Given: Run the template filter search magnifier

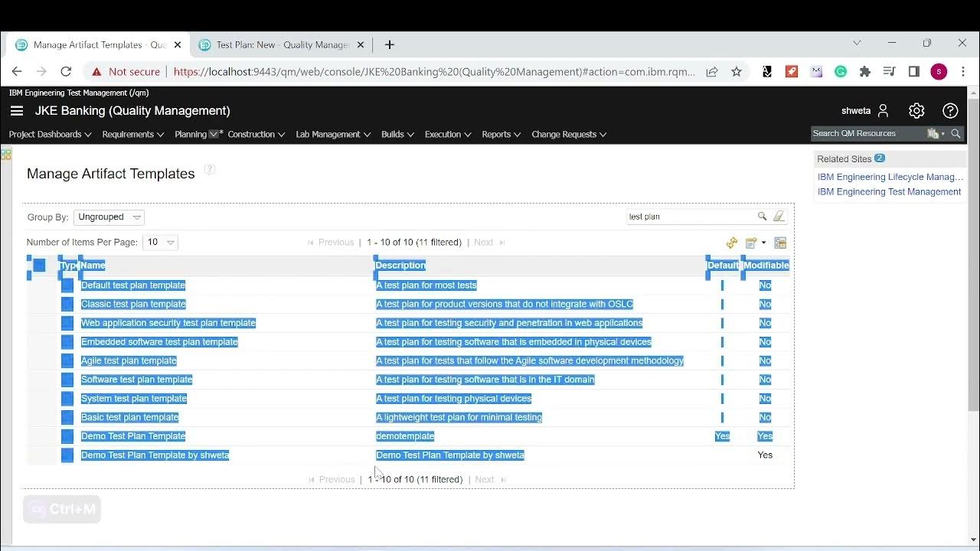Looking at the screenshot, I should click(762, 217).
